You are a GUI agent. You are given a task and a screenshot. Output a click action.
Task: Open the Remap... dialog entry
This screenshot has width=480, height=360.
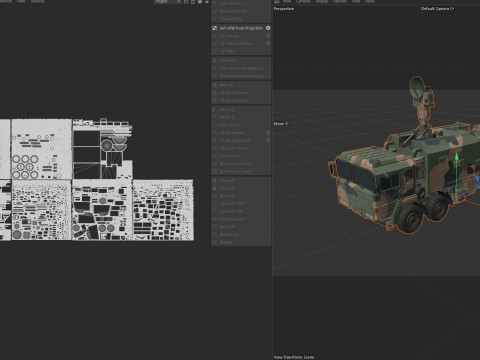(x=241, y=242)
